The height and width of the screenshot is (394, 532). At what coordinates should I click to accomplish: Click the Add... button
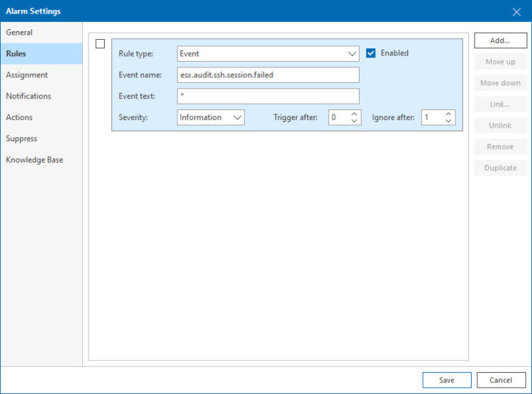click(x=500, y=40)
